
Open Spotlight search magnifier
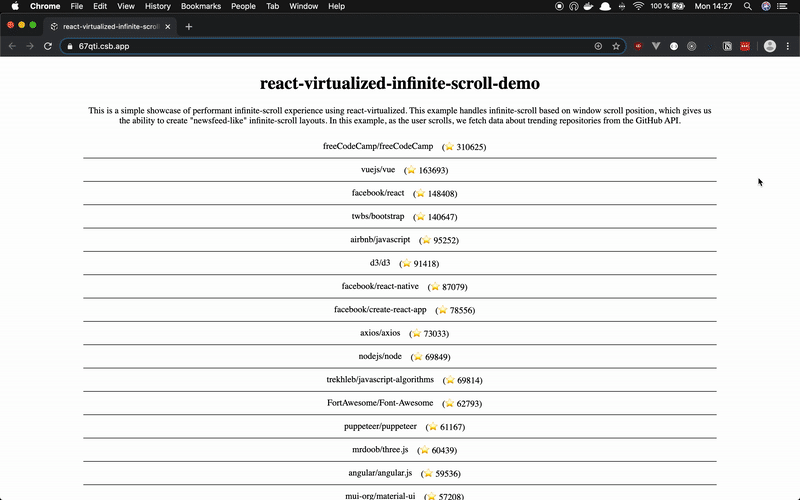[747, 6]
